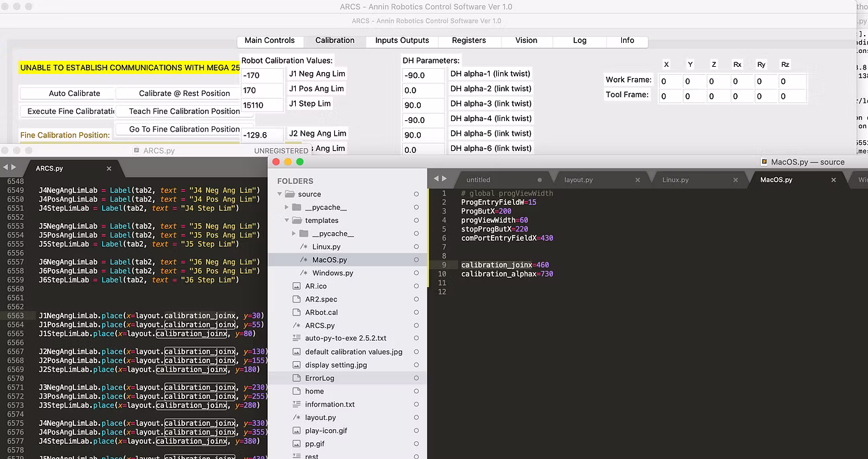Switch to the Main Controls tab
This screenshot has height=459, width=868.
pos(269,40)
